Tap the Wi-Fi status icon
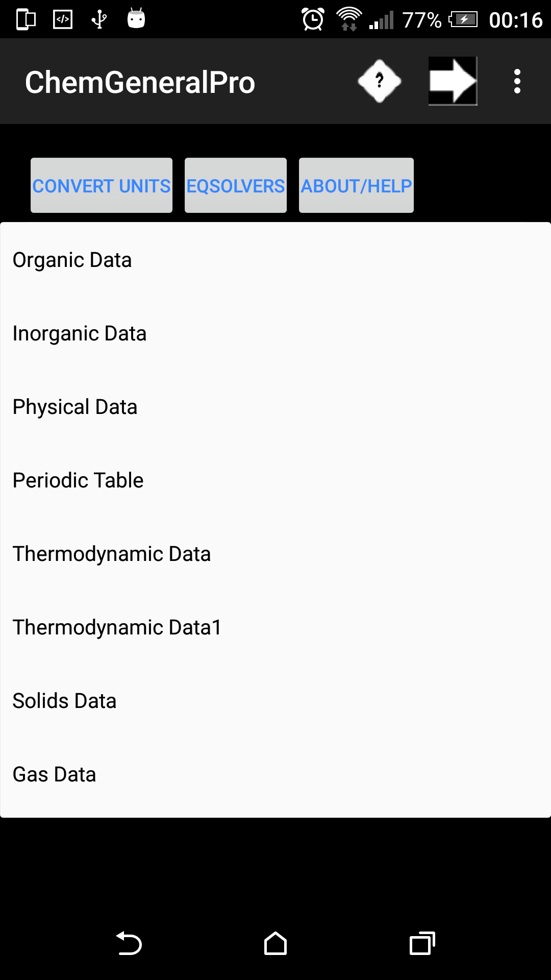 [349, 19]
